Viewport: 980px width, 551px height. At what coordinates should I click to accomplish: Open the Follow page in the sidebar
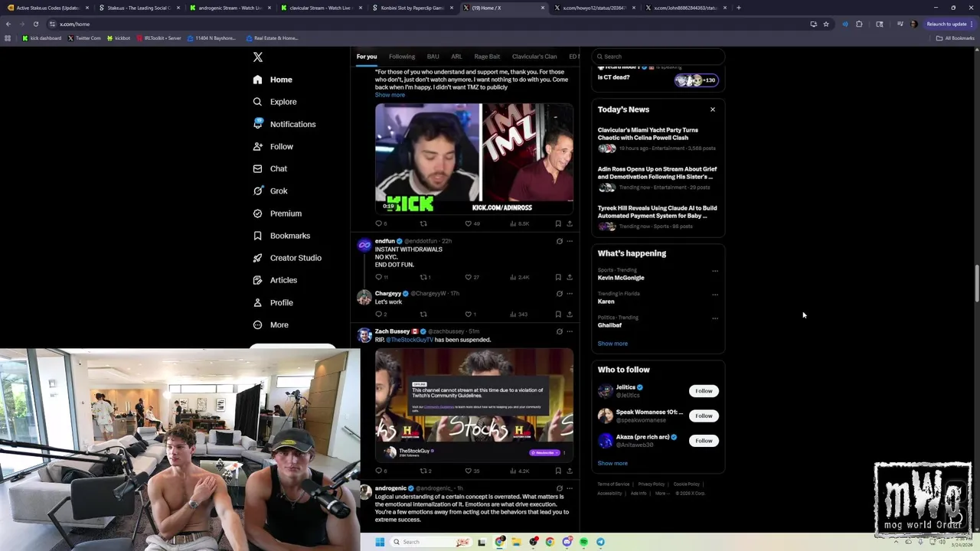(273, 146)
